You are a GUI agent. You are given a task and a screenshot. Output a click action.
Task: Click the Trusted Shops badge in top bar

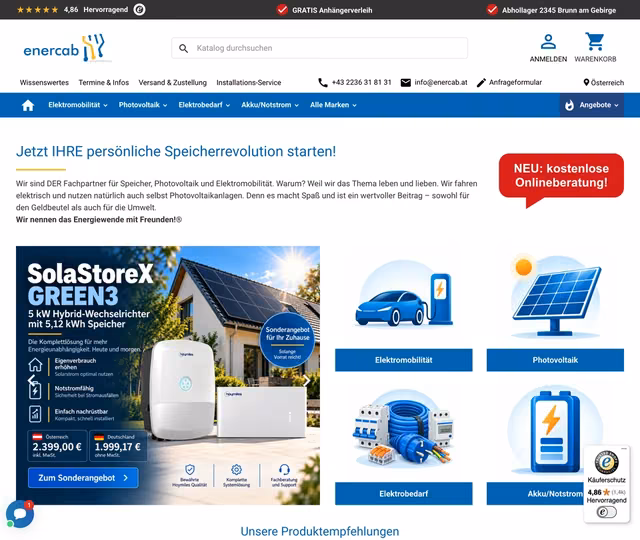[x=140, y=9]
